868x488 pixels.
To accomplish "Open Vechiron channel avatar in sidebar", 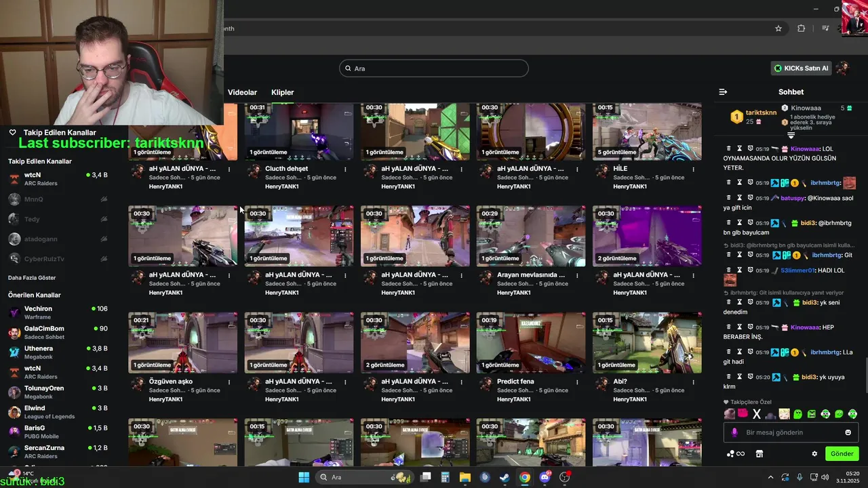I will tap(14, 312).
